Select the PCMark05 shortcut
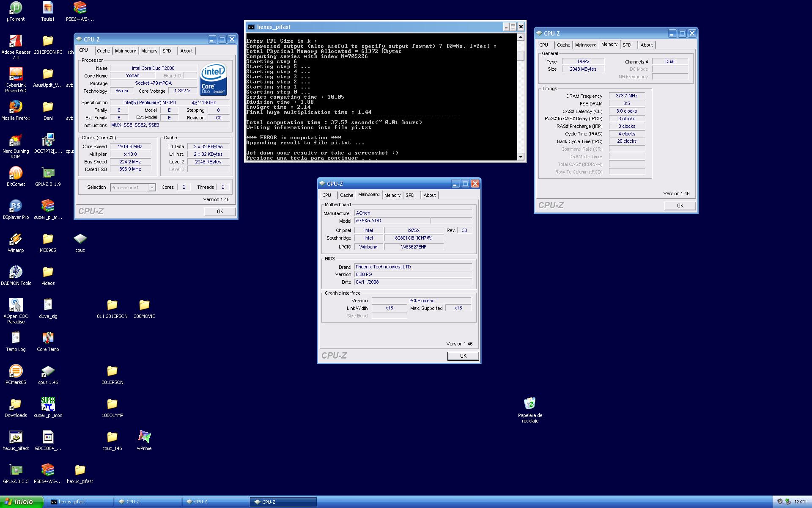Screen dimensions: 812x508 pyautogui.click(x=16, y=374)
